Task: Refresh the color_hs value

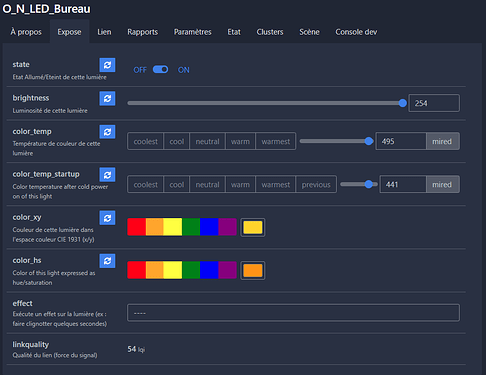Action: (107, 261)
